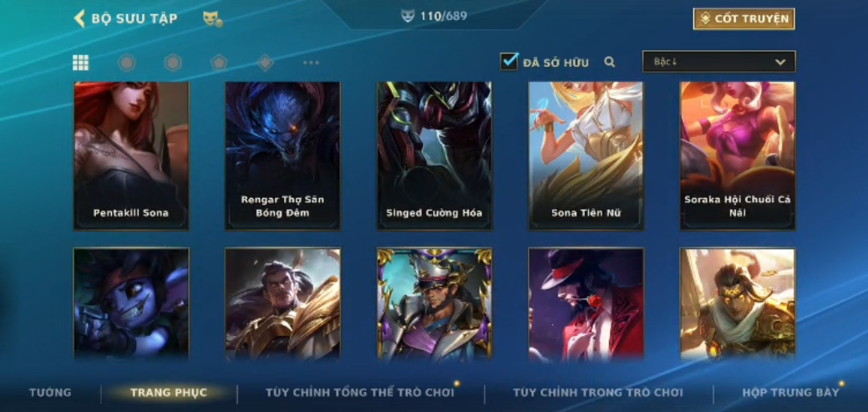868x412 pixels.
Task: Go back using the Bộ Sưu Tập arrow
Action: pos(79,18)
